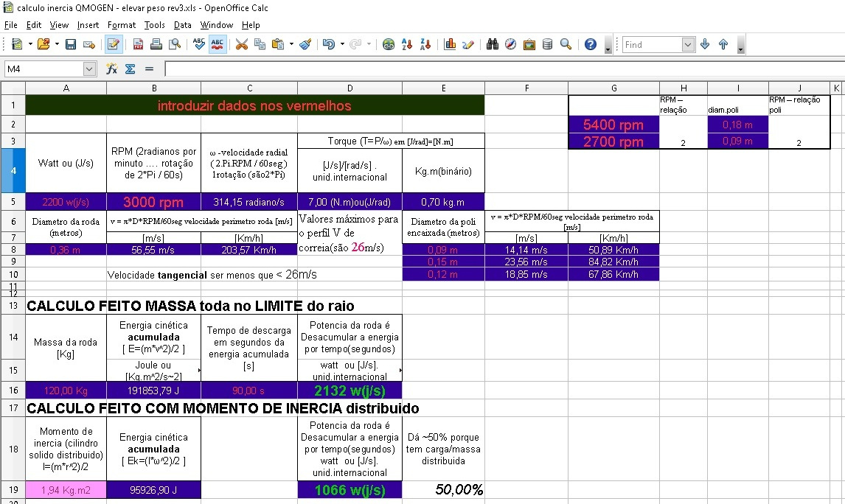Select column D header
Screen dimensions: 845x504
[x=350, y=88]
